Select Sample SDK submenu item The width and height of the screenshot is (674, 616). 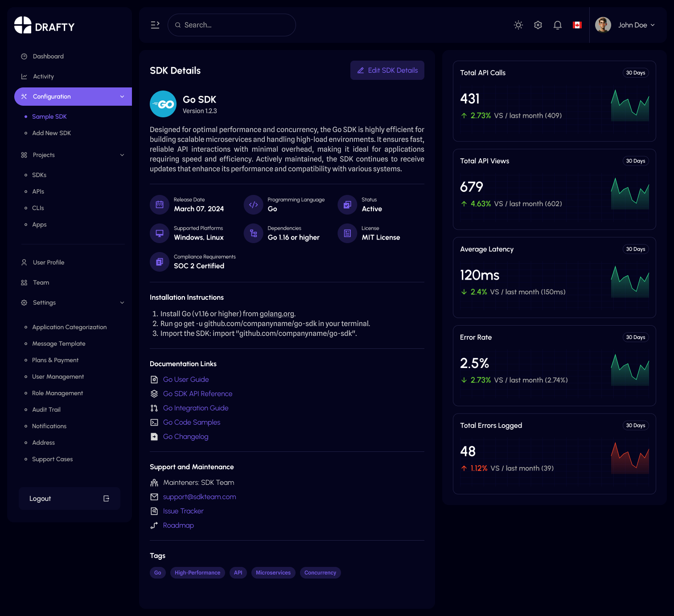click(x=49, y=116)
